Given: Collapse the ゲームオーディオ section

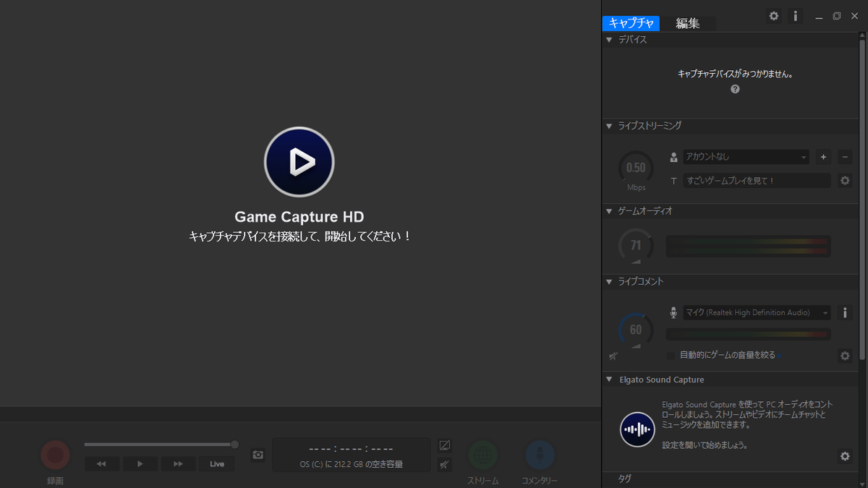Looking at the screenshot, I should tap(609, 211).
